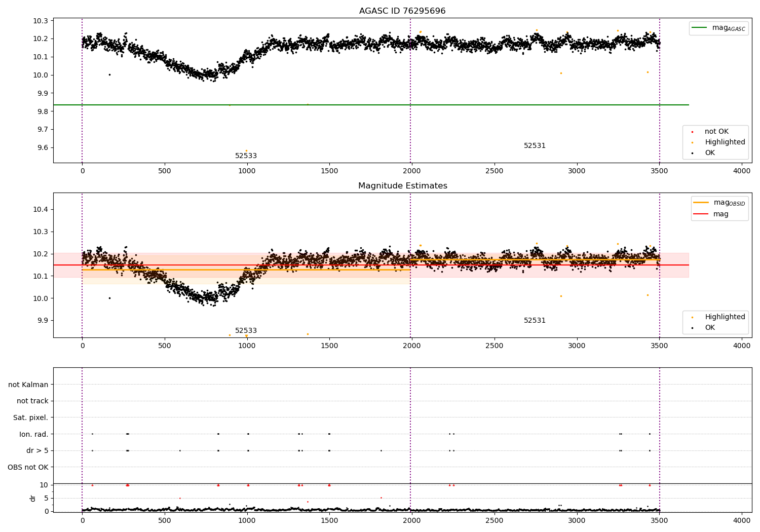Click the '4000' x-tick under the top plot
Screen dimensions: 760x532
742,171
